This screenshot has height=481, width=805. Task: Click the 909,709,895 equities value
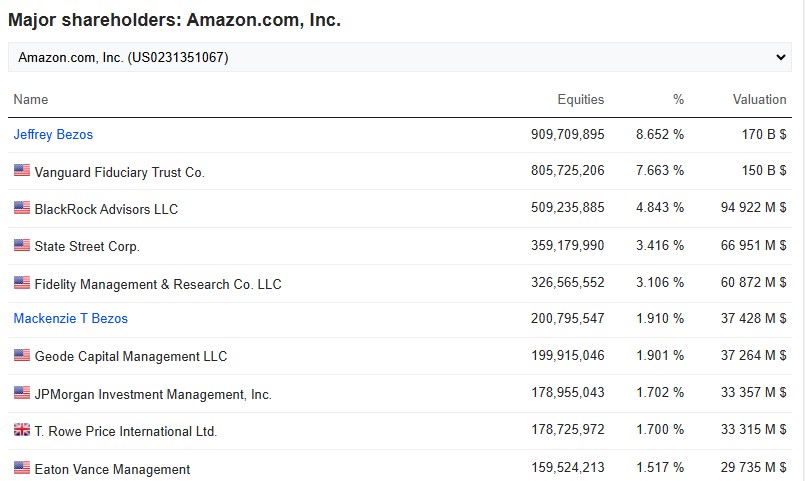(567, 134)
